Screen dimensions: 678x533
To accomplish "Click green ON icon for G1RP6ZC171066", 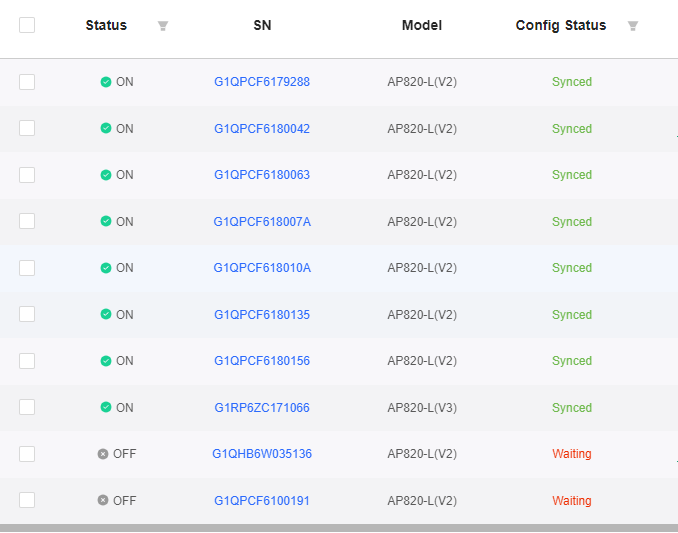I will click(x=106, y=407).
